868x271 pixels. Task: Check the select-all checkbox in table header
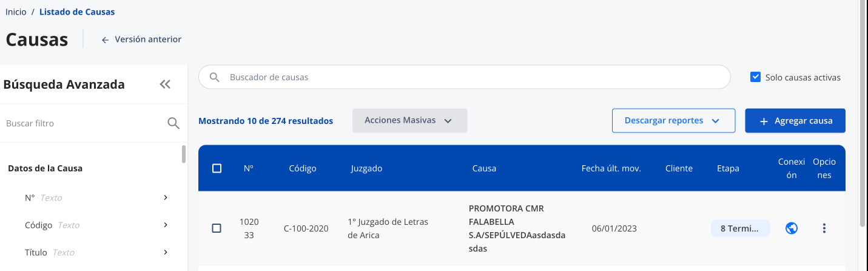point(217,168)
